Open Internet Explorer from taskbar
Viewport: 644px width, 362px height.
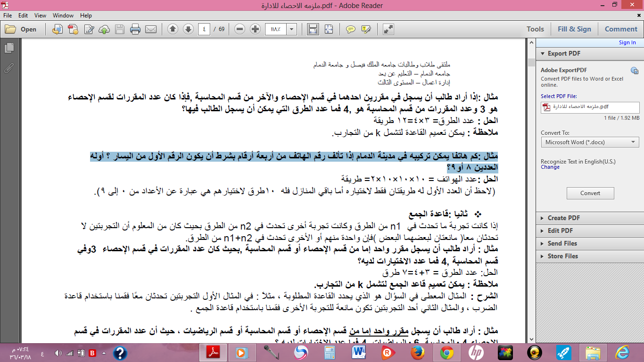(x=623, y=352)
